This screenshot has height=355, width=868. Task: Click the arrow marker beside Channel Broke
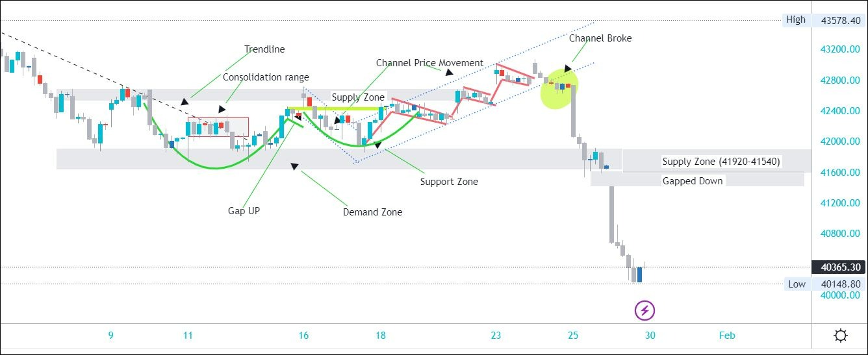568,67
